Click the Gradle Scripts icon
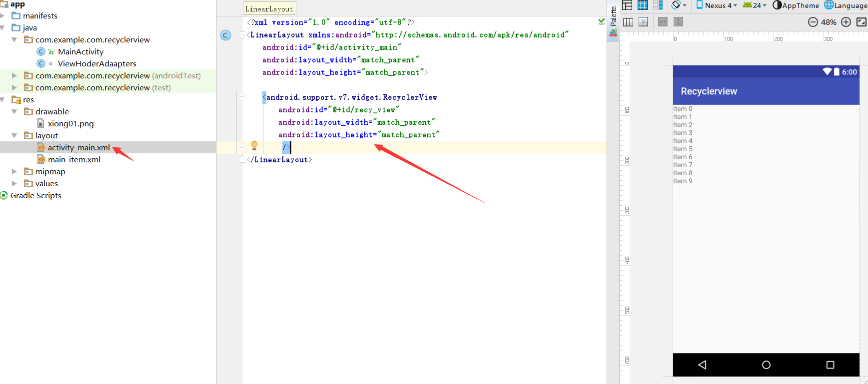868x384 pixels. pyautogui.click(x=4, y=195)
